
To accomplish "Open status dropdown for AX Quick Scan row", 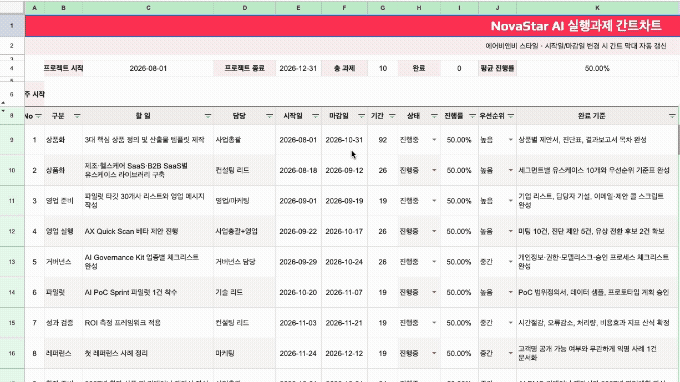I will [434, 232].
